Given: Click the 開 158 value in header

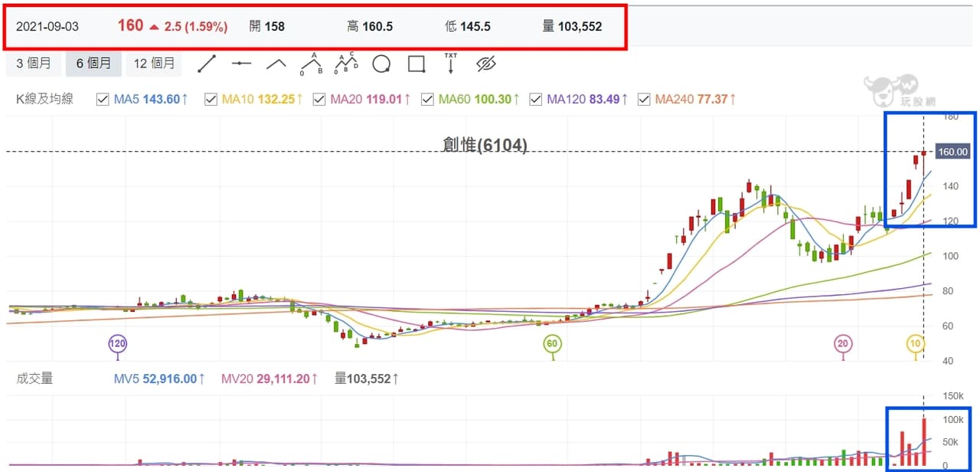Looking at the screenshot, I should [267, 26].
